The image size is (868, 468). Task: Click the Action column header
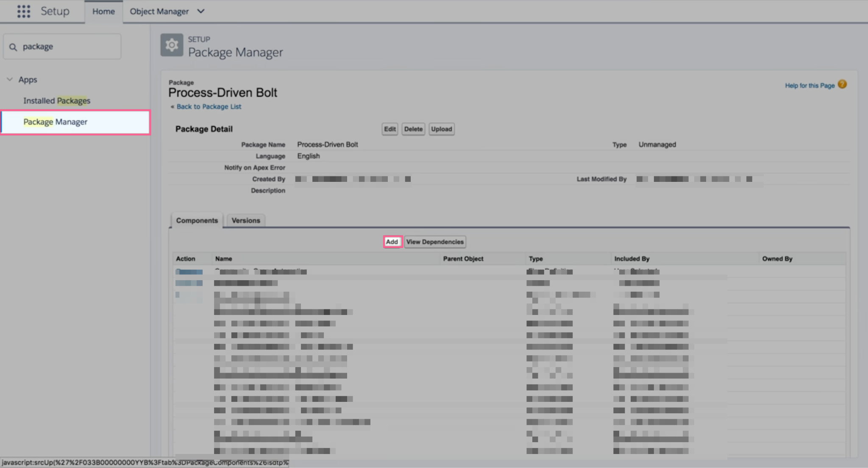point(186,259)
